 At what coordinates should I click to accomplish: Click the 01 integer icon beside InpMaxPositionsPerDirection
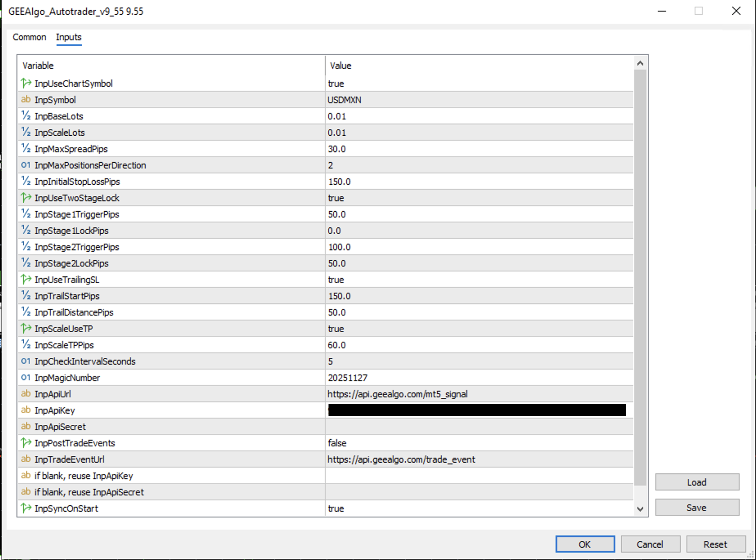tap(26, 165)
